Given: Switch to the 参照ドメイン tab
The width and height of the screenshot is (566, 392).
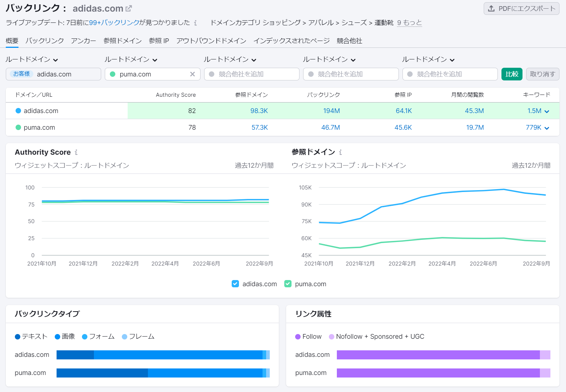Looking at the screenshot, I should [x=123, y=41].
